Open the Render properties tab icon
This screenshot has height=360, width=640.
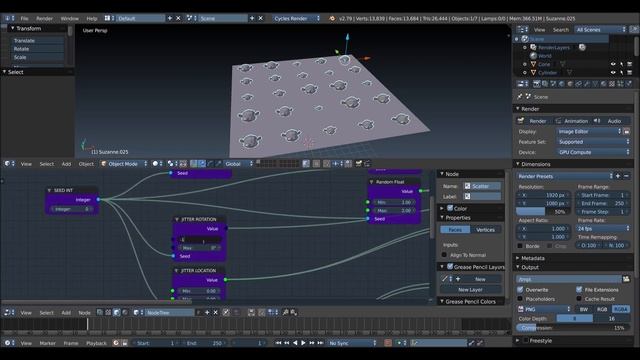coord(536,84)
